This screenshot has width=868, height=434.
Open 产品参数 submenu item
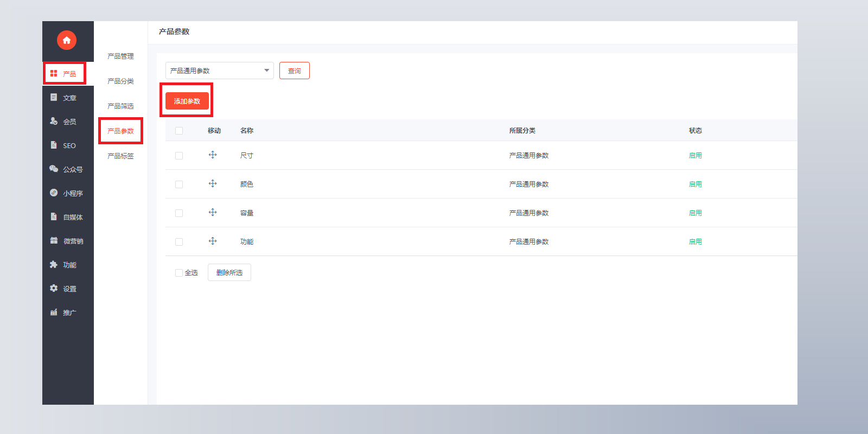point(120,131)
